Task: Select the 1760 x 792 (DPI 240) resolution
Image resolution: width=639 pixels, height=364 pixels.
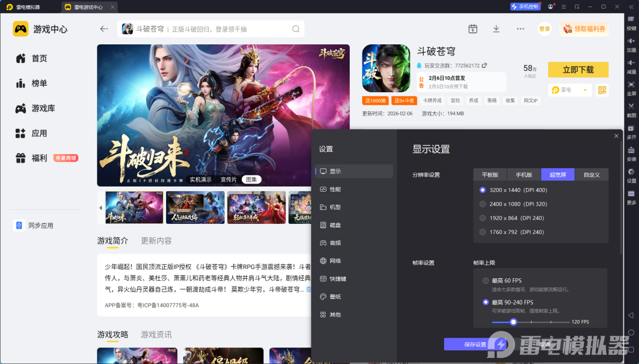Action: [483, 232]
